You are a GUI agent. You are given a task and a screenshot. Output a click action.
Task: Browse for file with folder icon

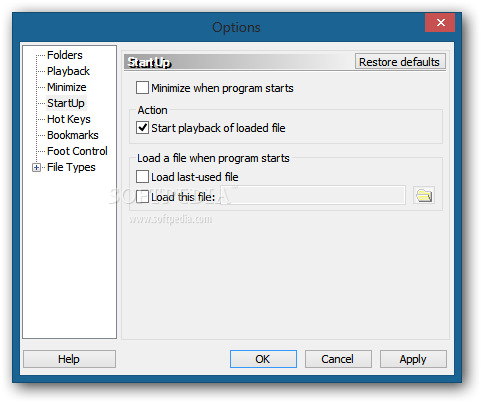click(424, 195)
